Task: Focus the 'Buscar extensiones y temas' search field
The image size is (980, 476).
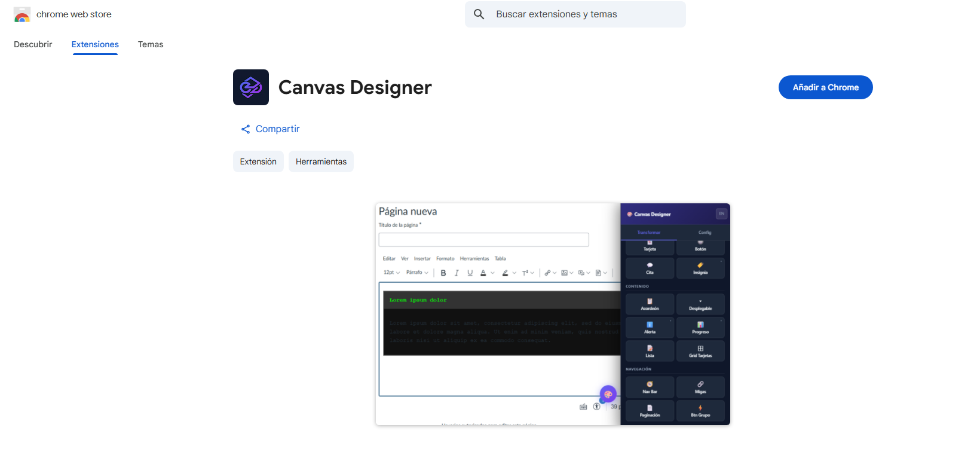Action: pyautogui.click(x=575, y=14)
